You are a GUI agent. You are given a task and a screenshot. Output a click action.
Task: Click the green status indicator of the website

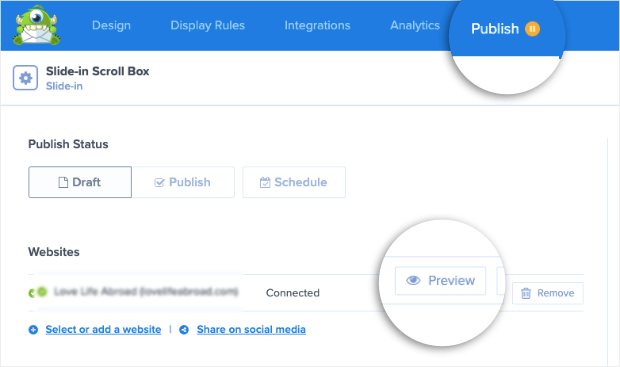[x=42, y=292]
